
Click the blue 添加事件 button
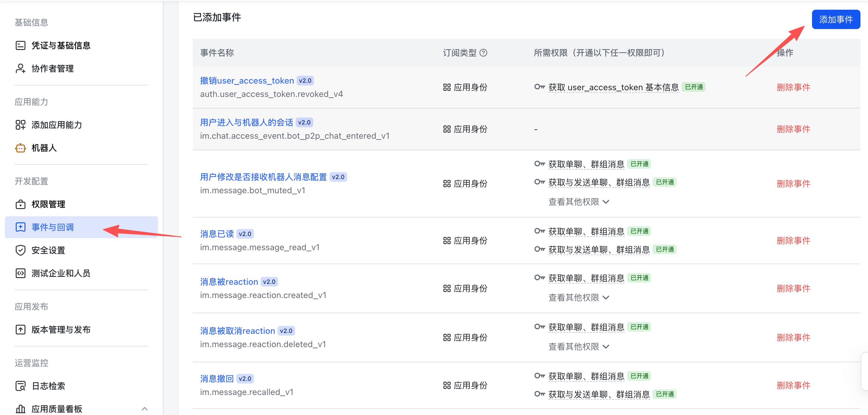tap(836, 19)
